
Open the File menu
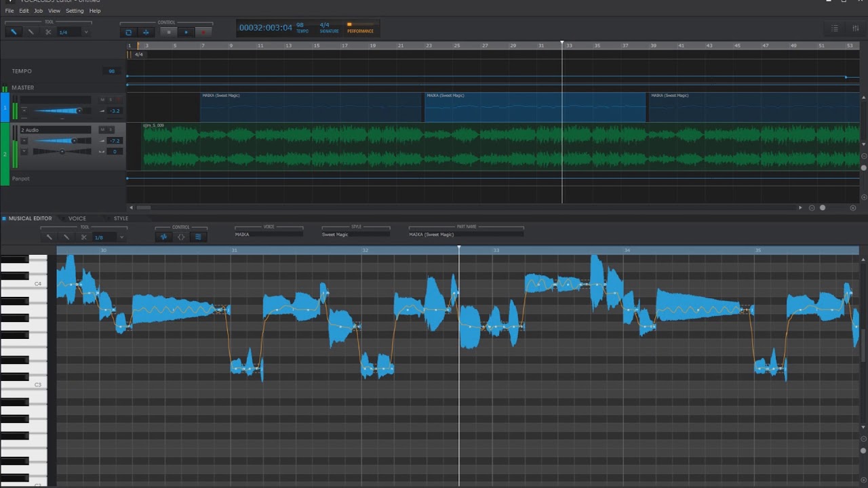pos(9,11)
